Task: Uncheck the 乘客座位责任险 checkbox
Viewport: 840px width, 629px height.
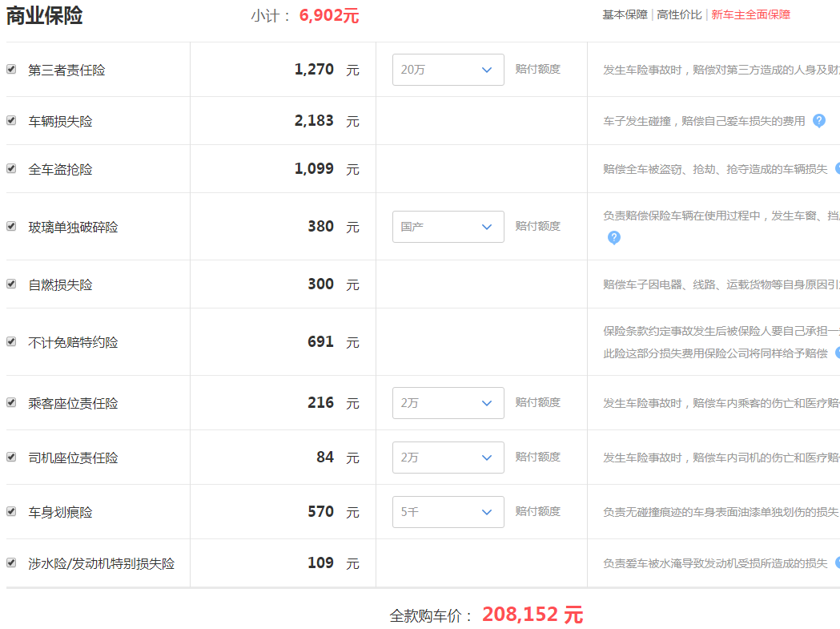Action: 11,403
